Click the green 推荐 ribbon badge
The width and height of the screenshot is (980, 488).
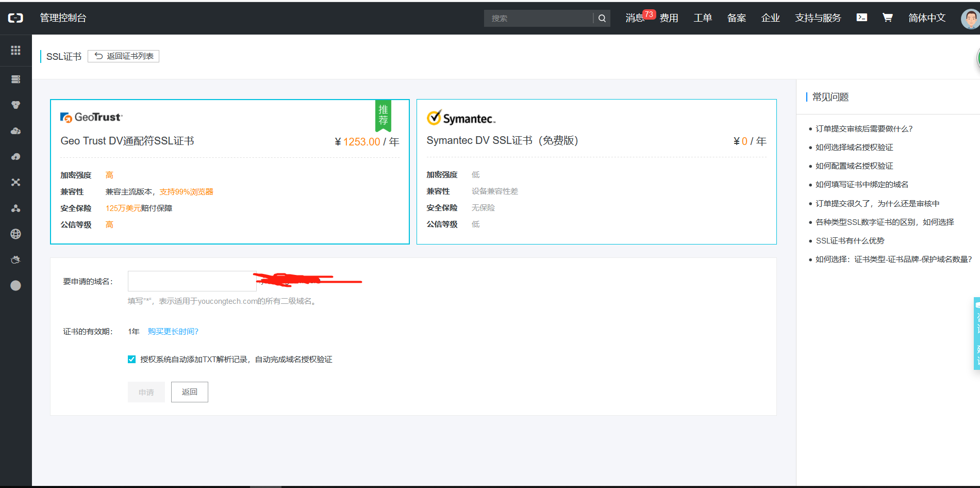(x=383, y=116)
